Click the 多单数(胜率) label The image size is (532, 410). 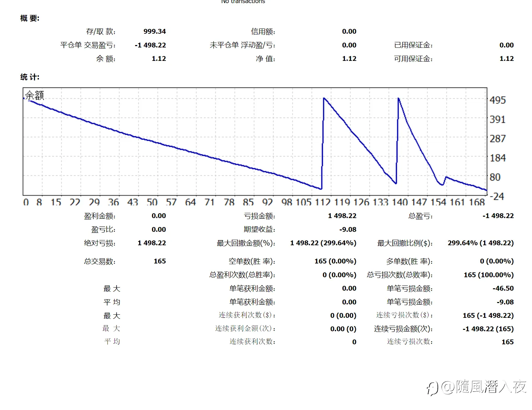(x=409, y=261)
